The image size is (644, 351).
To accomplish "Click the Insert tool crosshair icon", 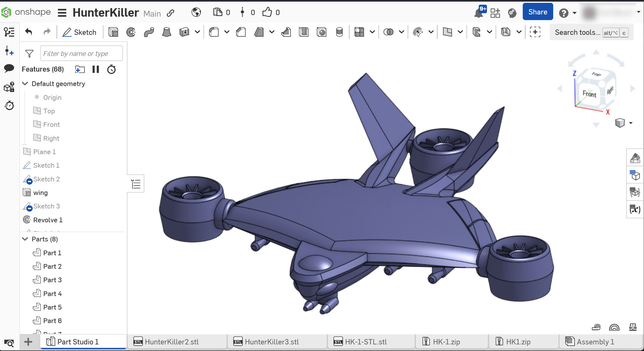I will 535,32.
